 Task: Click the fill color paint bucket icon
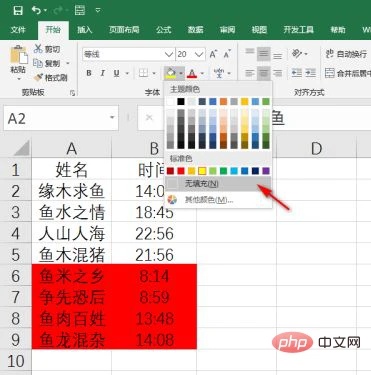point(171,72)
